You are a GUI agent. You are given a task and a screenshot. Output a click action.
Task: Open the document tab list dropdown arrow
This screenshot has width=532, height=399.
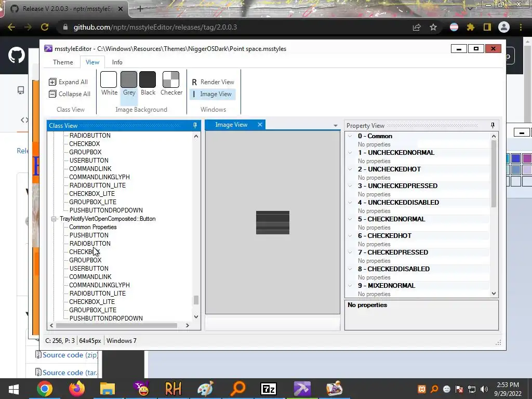click(336, 126)
